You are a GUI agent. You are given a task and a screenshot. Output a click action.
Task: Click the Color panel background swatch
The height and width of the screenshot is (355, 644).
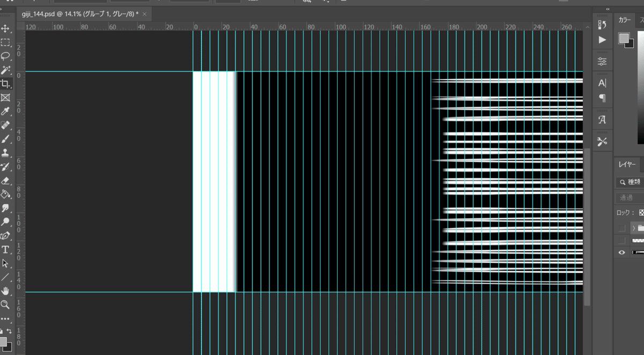point(631,45)
